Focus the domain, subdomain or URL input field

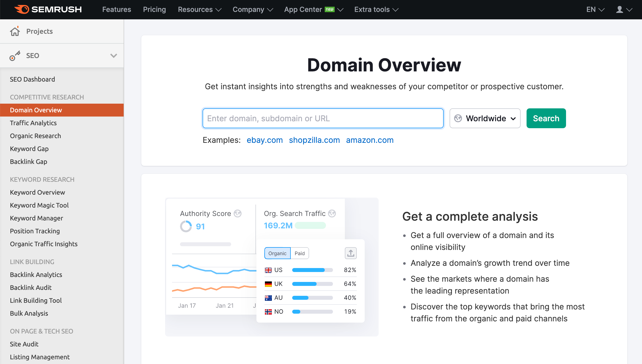click(323, 118)
